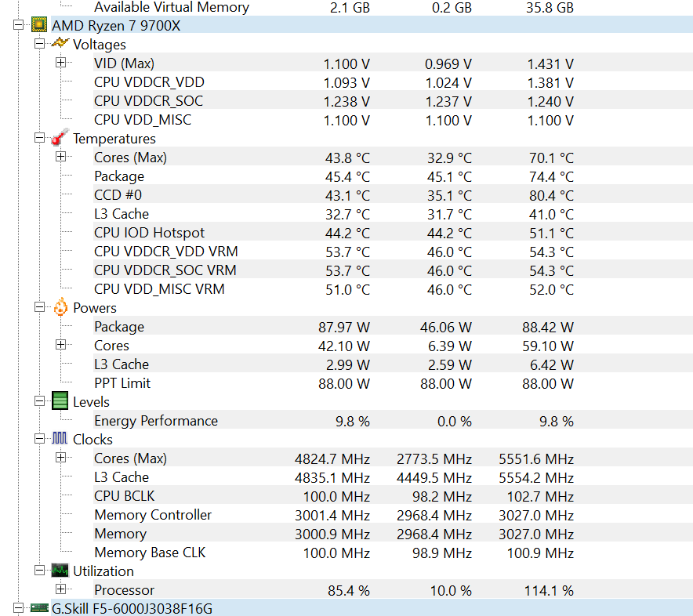Click the Powers flame icon
The width and height of the screenshot is (693, 616).
pos(60,307)
